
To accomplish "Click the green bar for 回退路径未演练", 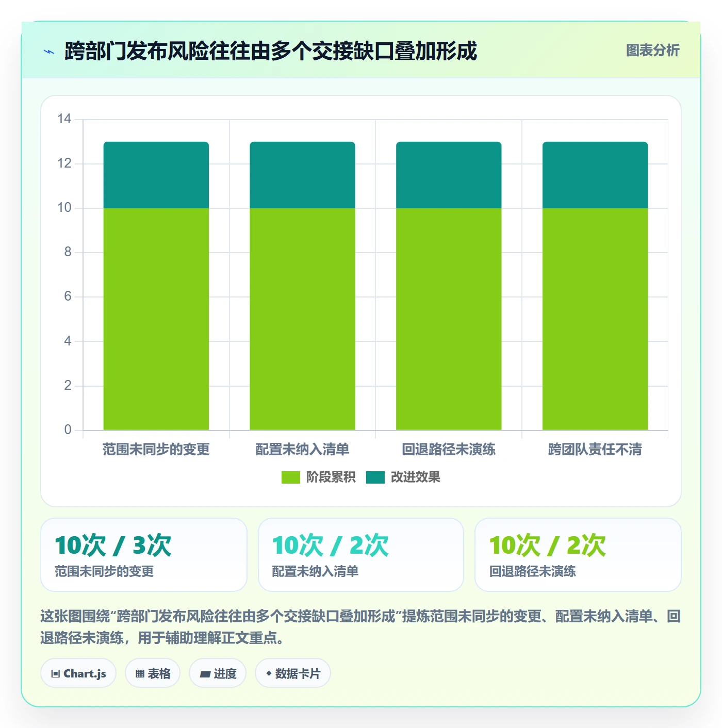I will [449, 319].
